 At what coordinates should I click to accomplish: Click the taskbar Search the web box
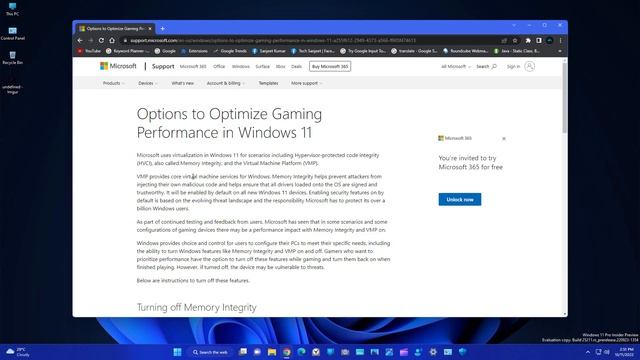[211, 352]
